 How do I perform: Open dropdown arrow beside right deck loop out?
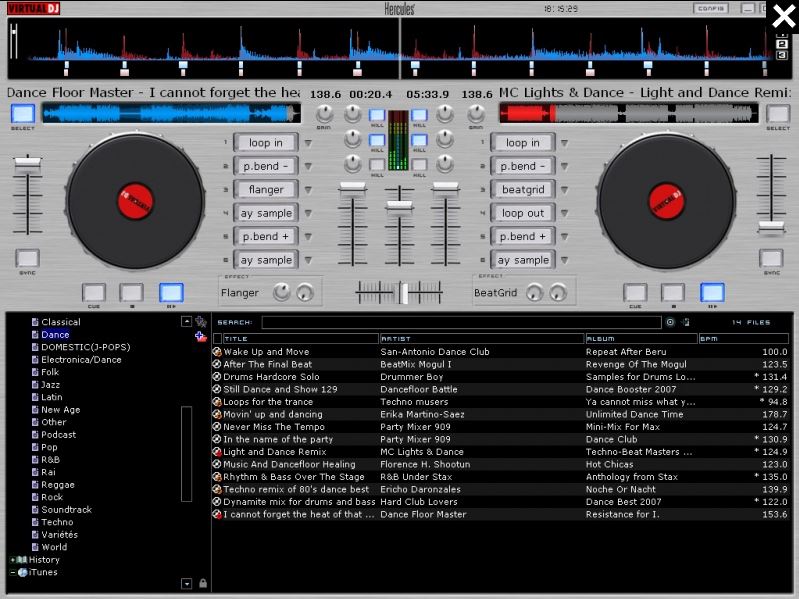[565, 213]
